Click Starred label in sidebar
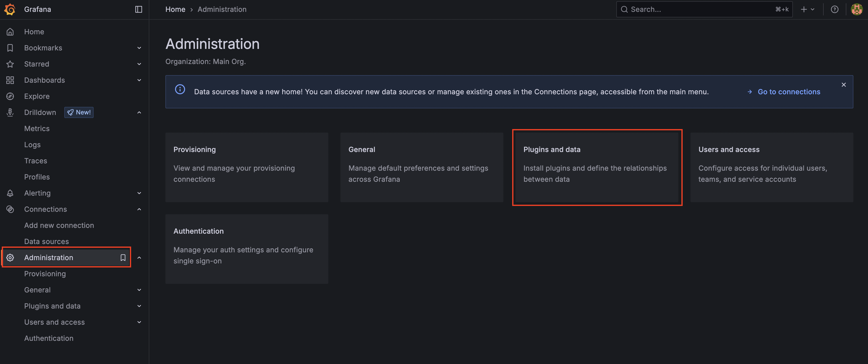The width and height of the screenshot is (868, 364). click(x=37, y=64)
